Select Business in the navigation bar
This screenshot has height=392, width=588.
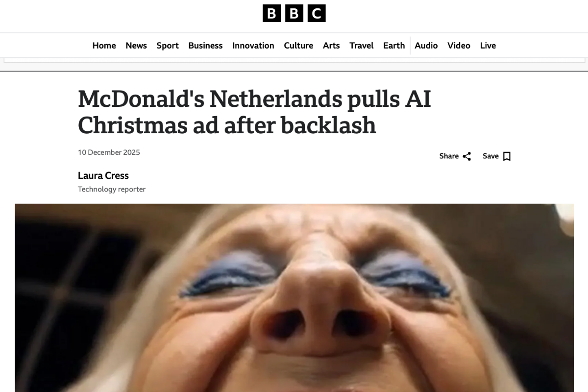(x=205, y=46)
